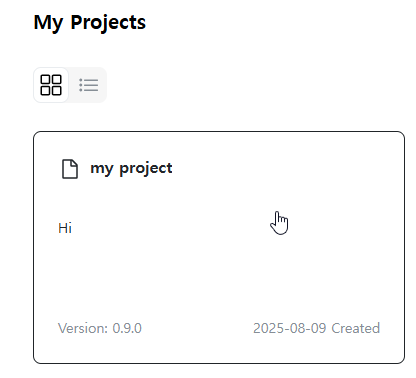Open the my project card
This screenshot has height=378, width=416.
point(219,247)
